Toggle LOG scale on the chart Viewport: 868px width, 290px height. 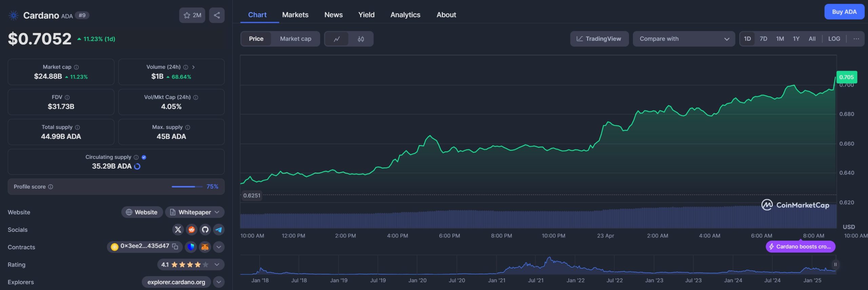[x=834, y=39]
